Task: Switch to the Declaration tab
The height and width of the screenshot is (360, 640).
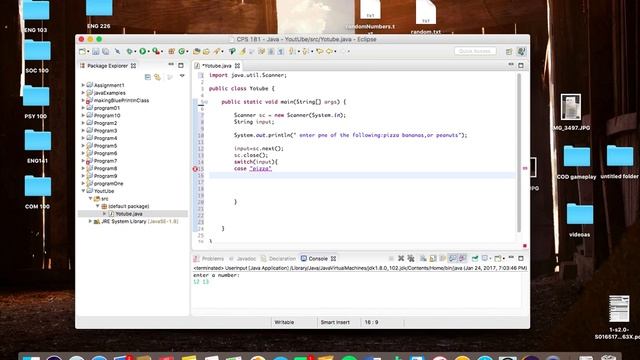Action: pos(278,259)
